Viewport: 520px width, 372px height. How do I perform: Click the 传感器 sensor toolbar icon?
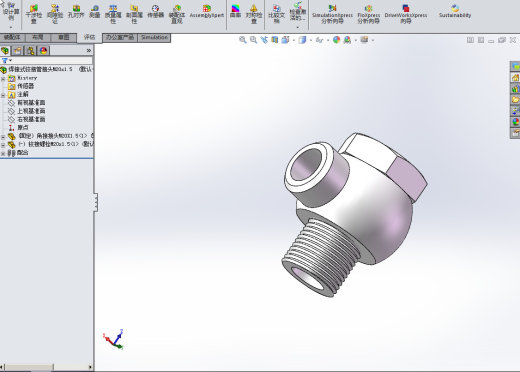155,11
